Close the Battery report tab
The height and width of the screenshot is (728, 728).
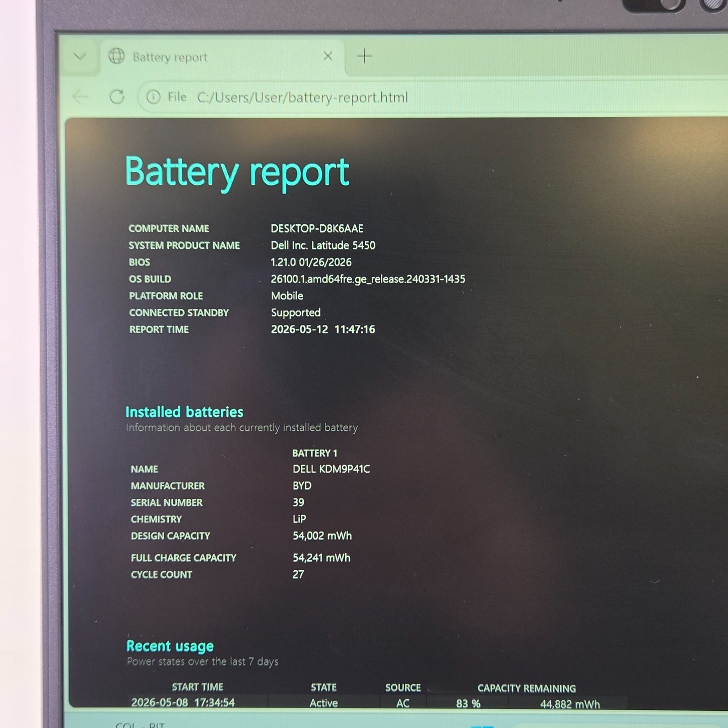tap(328, 56)
